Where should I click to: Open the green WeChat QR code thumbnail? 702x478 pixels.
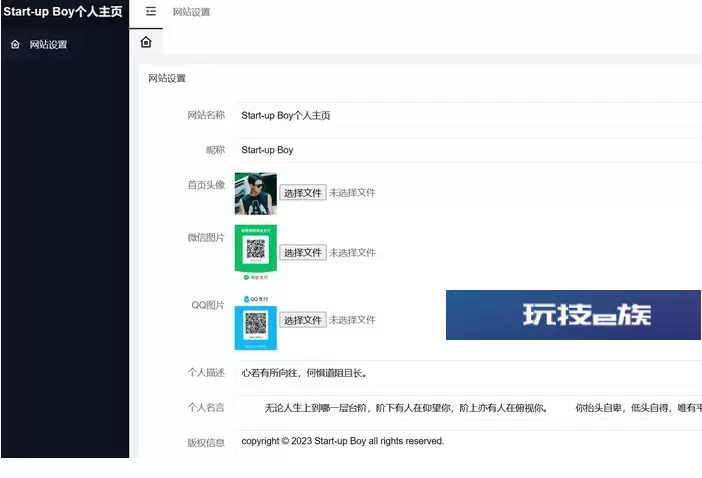tap(256, 253)
